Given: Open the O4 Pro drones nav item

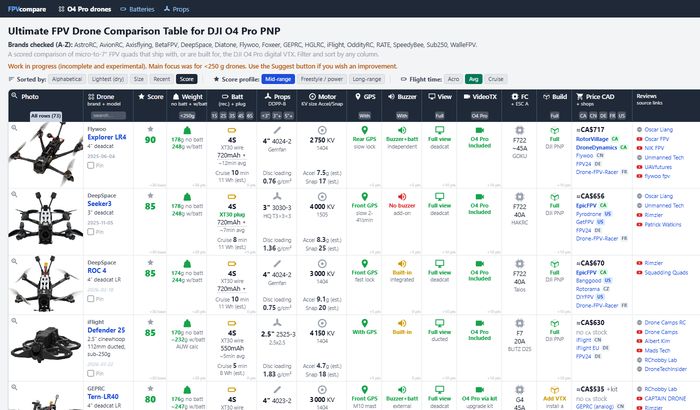Looking at the screenshot, I should click(85, 9).
